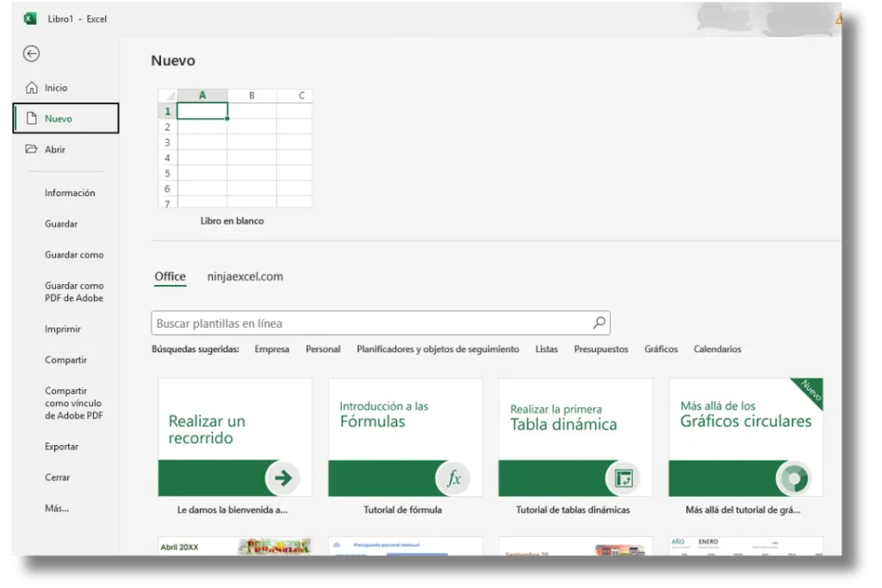
Task: Open the Realizar un recorrido template
Action: (235, 437)
